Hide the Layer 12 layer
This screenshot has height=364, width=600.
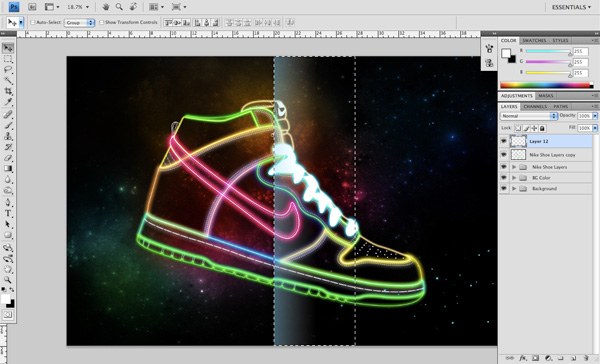point(504,141)
